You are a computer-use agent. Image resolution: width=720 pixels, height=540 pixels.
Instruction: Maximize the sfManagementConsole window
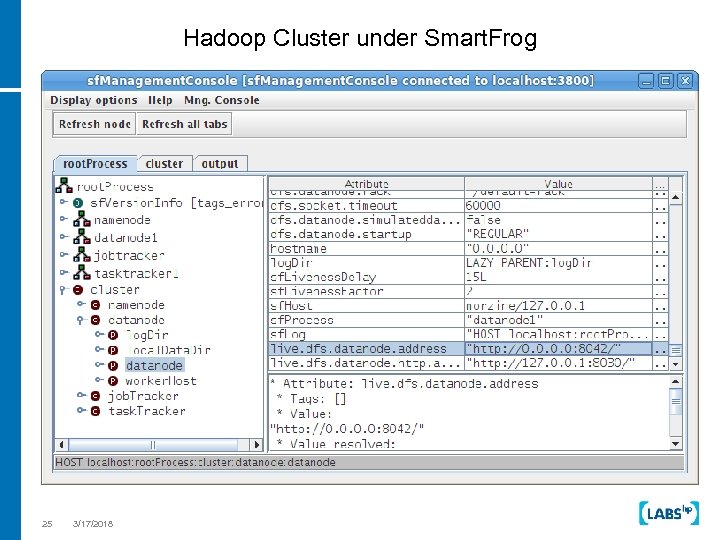click(x=666, y=81)
